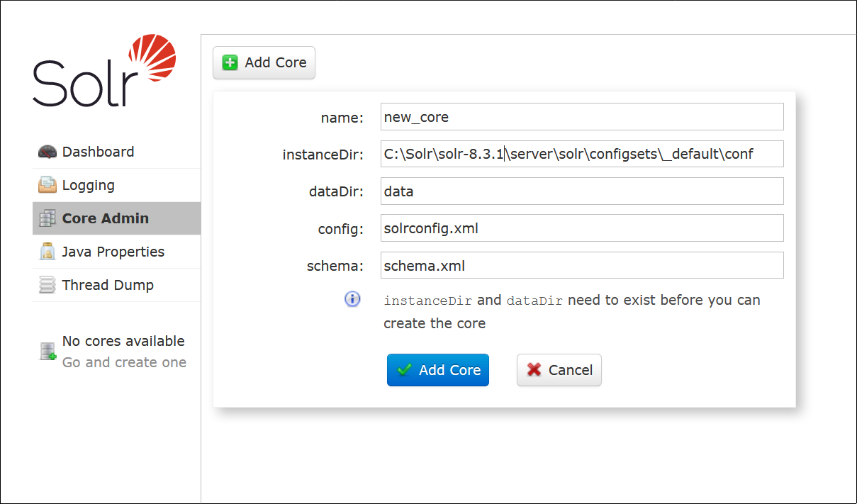Select the schema field showing schema.xml

pos(581,264)
